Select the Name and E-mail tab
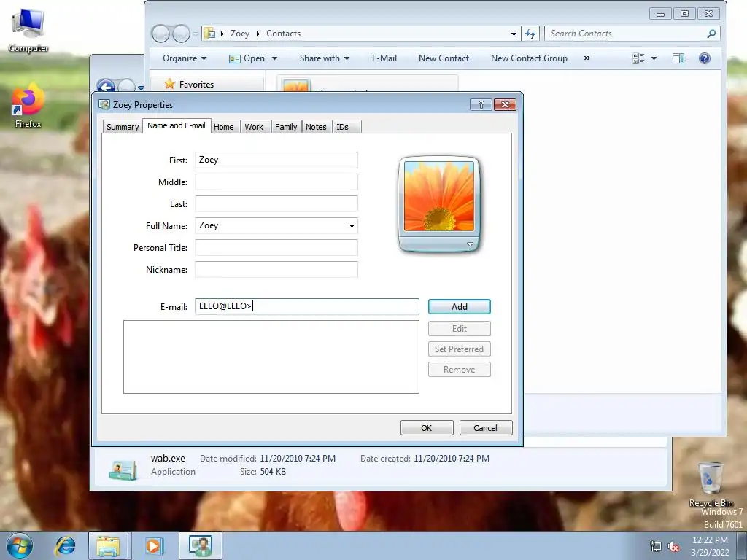Image resolution: width=747 pixels, height=560 pixels. click(x=177, y=125)
